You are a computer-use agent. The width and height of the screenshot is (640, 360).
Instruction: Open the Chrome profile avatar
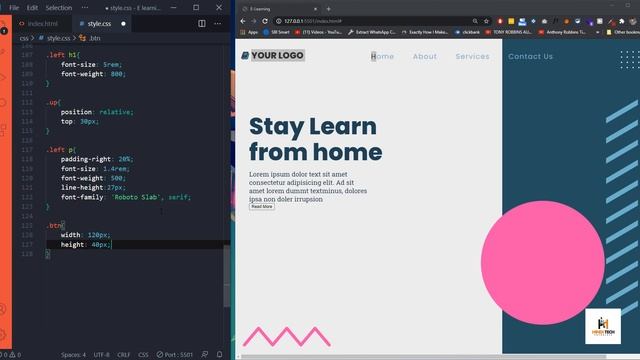pos(633,21)
